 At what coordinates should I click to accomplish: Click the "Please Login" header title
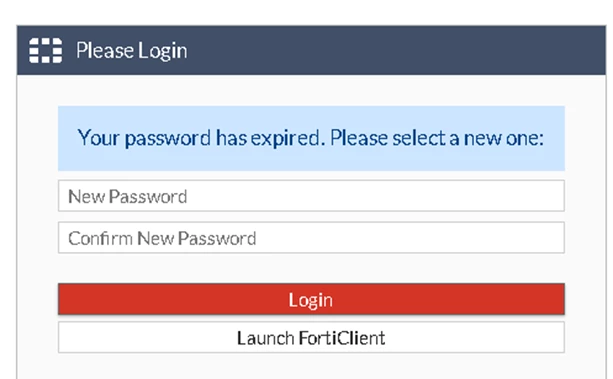(x=132, y=51)
